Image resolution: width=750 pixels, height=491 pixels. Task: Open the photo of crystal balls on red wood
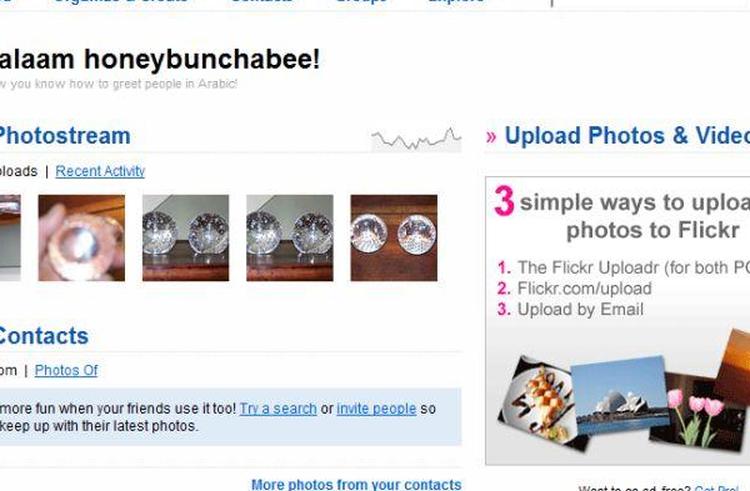394,238
